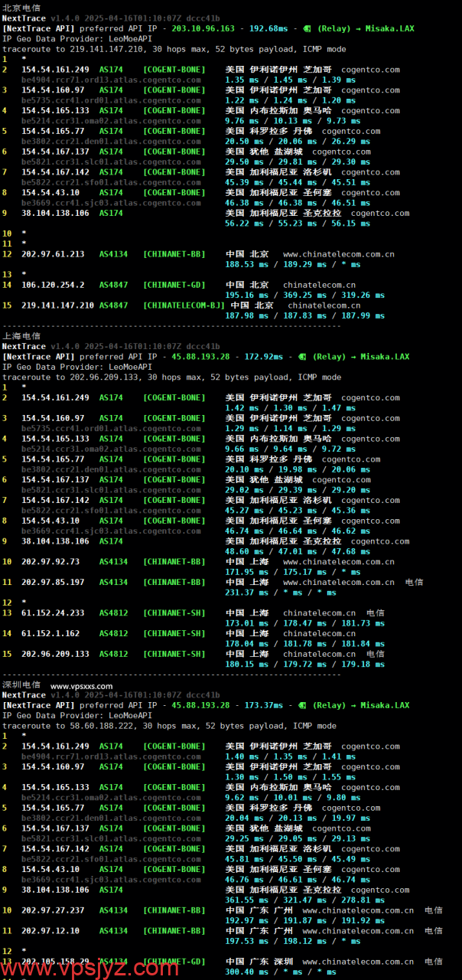The width and height of the screenshot is (462, 980).
Task: Click the 300.40 ms latency value
Action: coord(246,972)
